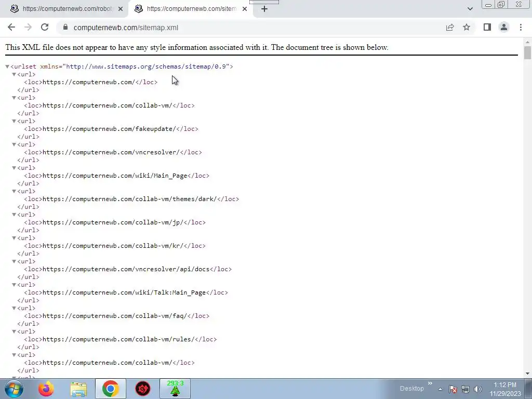This screenshot has width=532, height=399.
Task: Open the Christmas tree countdown app
Action: (175, 389)
